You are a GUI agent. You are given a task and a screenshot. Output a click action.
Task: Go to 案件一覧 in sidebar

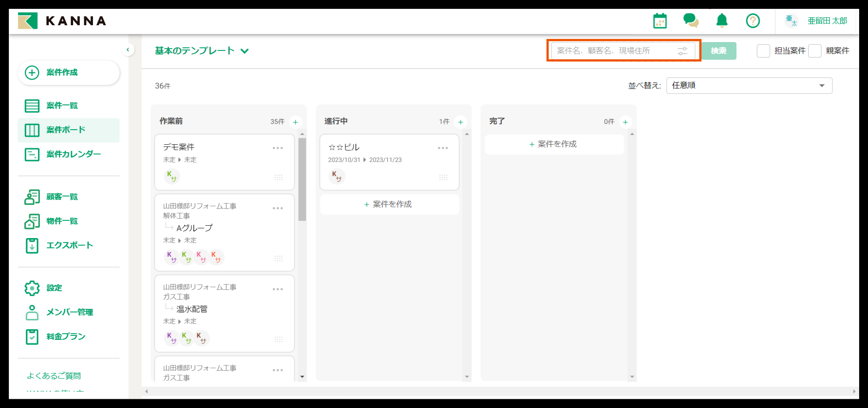62,106
